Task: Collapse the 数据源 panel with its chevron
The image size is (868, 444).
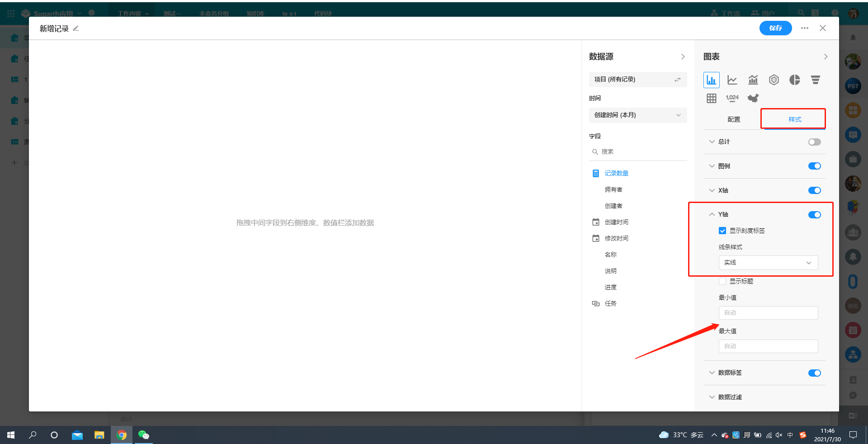Action: [683, 57]
